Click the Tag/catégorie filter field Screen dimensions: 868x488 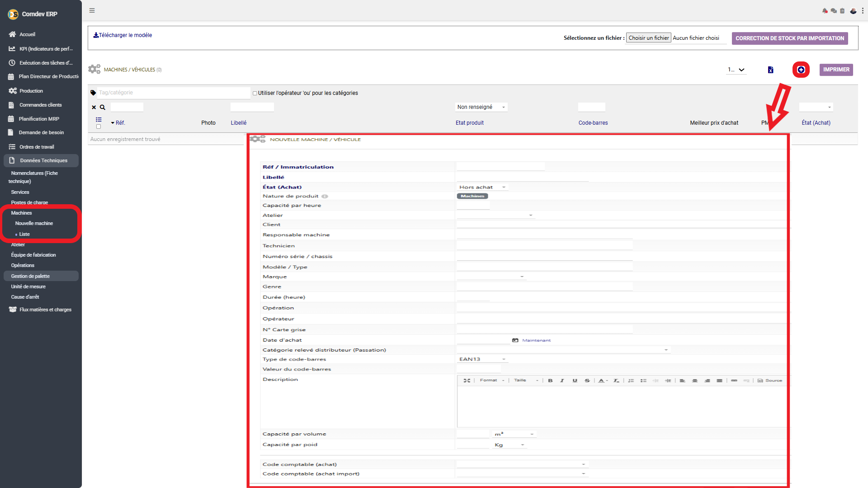(x=174, y=93)
